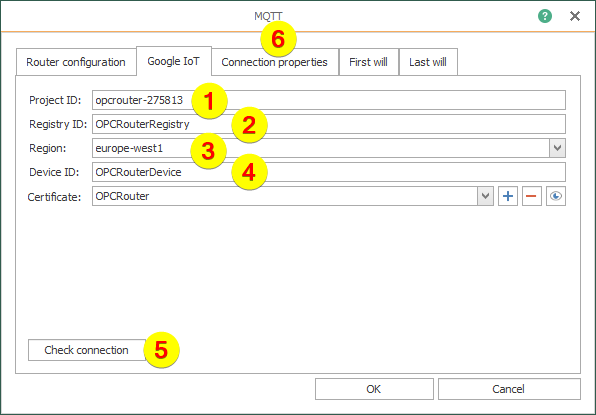Focus the Device ID input field

point(329,172)
